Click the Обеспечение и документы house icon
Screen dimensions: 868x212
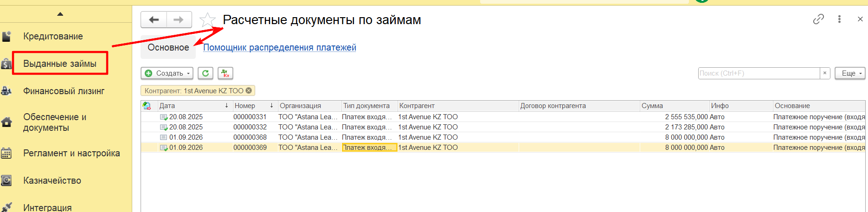6,122
